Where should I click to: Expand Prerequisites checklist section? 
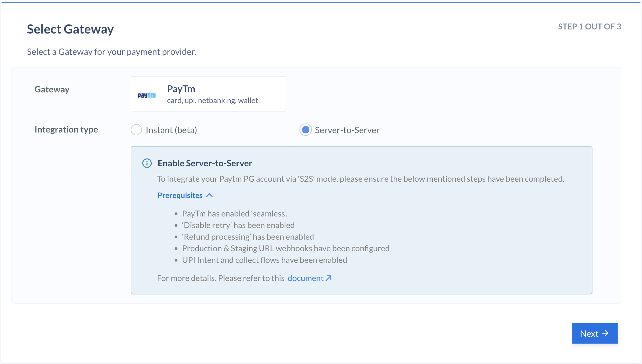pos(185,195)
